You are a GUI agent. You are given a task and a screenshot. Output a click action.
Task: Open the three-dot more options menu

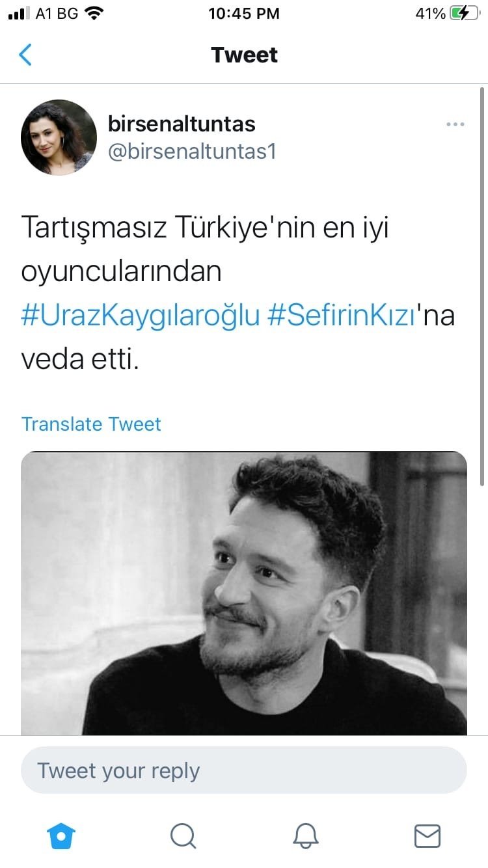coord(455,124)
